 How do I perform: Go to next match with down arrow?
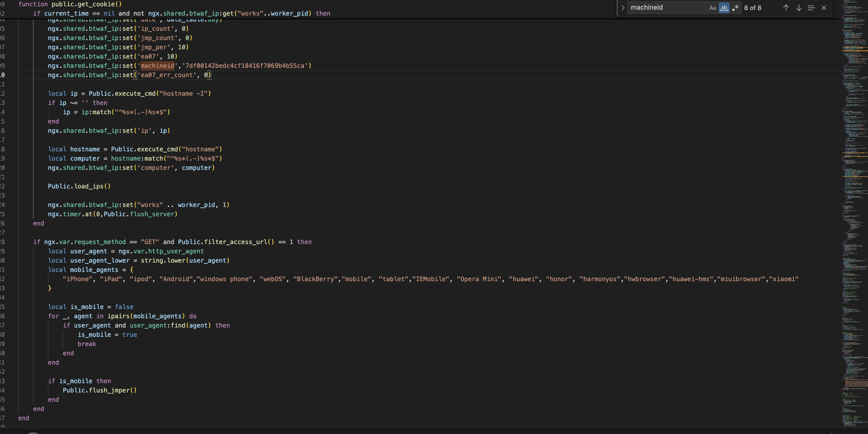pyautogui.click(x=799, y=8)
